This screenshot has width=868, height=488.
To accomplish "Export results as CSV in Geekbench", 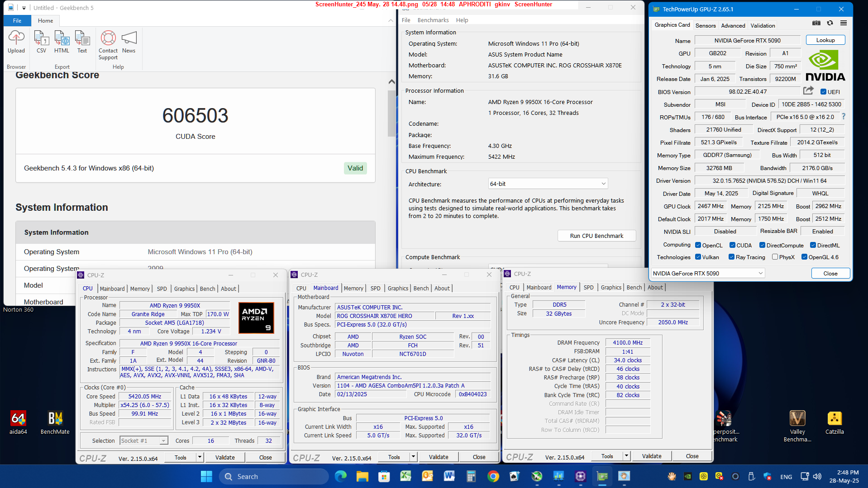I will [x=41, y=42].
